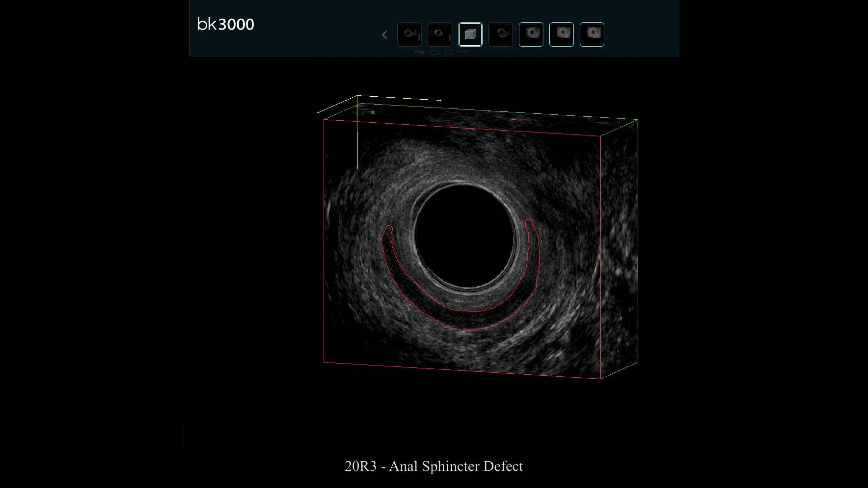Click the first small rectangle indicator under thumbnails
This screenshot has width=868, height=488.
click(434, 52)
